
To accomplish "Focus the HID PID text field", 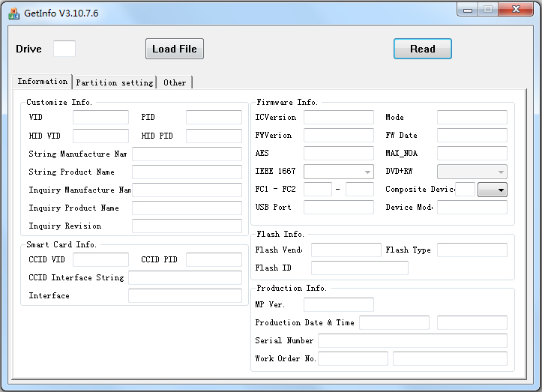I will click(214, 136).
